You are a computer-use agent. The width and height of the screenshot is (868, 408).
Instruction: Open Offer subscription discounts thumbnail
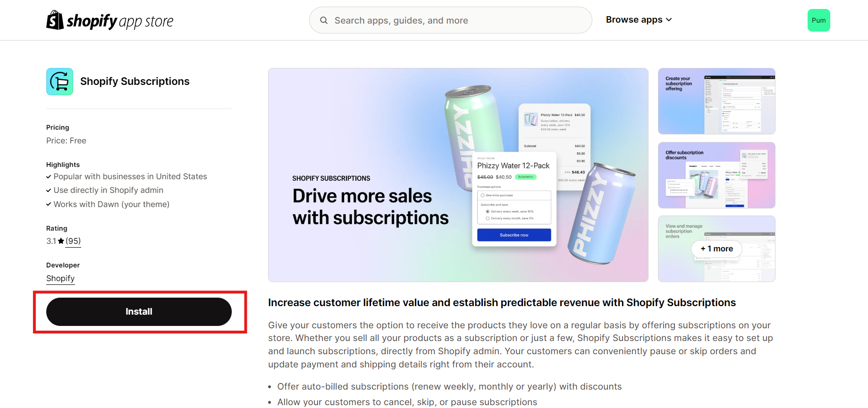[716, 175]
